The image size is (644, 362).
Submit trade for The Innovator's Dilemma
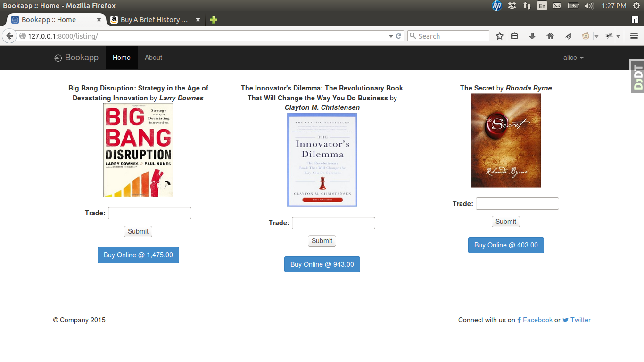322,241
